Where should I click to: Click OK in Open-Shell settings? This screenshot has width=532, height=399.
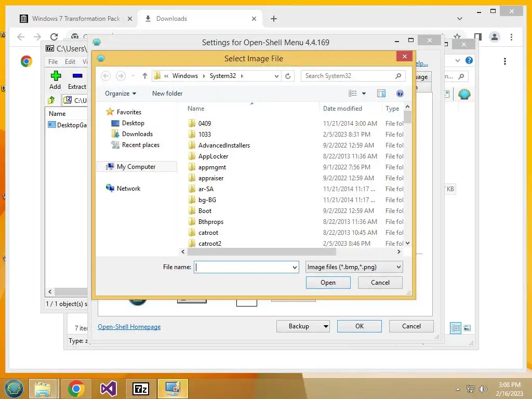(x=360, y=326)
